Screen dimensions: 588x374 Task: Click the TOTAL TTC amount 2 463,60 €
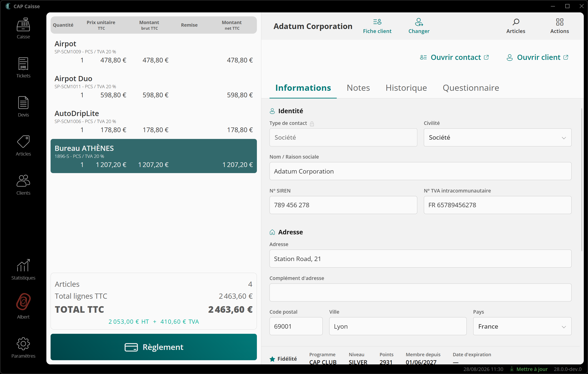pos(230,310)
